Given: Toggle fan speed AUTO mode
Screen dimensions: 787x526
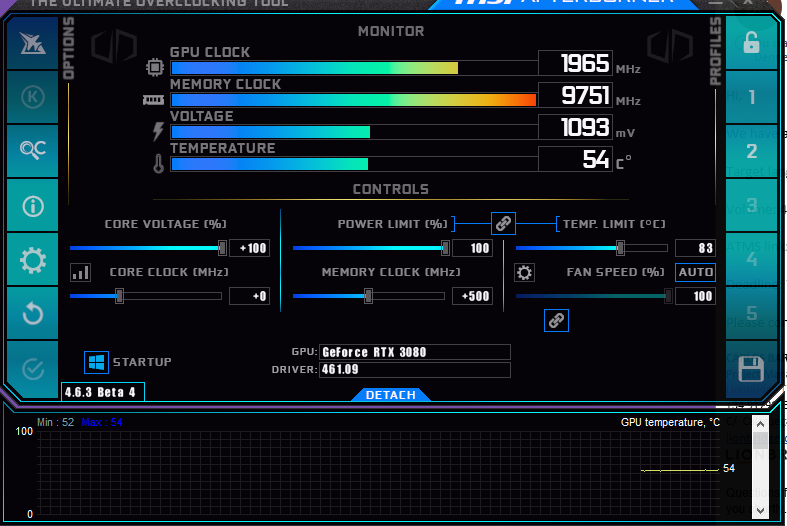Looking at the screenshot, I should pos(695,272).
